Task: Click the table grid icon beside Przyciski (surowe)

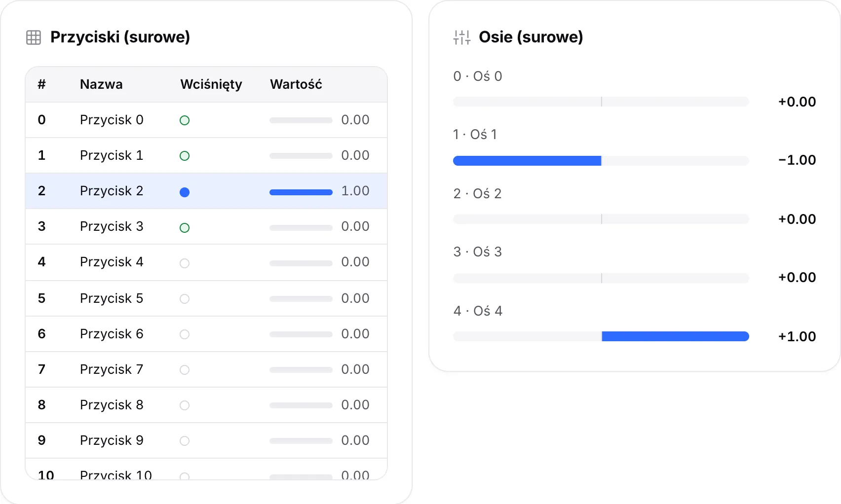Action: 34,37
